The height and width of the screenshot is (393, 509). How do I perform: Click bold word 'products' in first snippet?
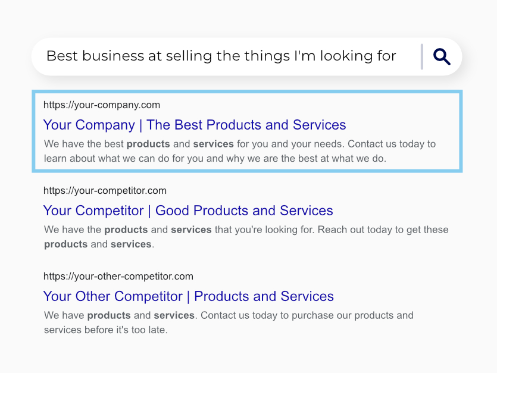click(148, 144)
